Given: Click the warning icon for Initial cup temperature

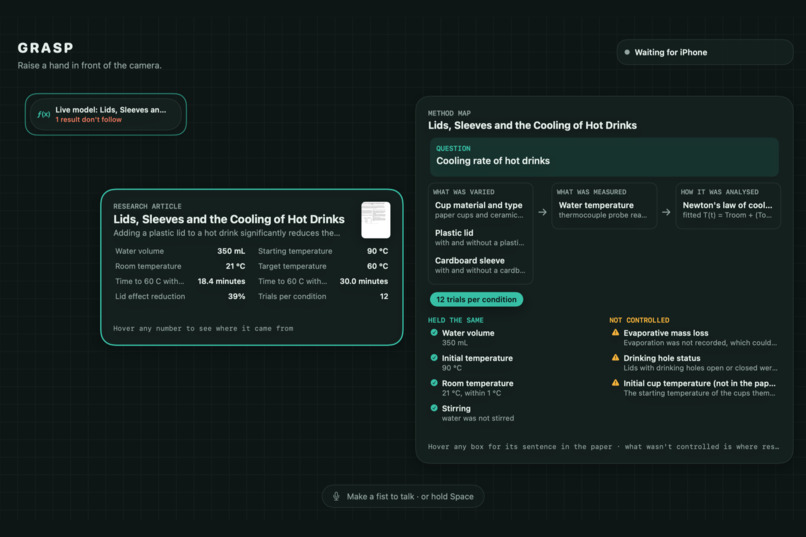Looking at the screenshot, I should point(615,383).
